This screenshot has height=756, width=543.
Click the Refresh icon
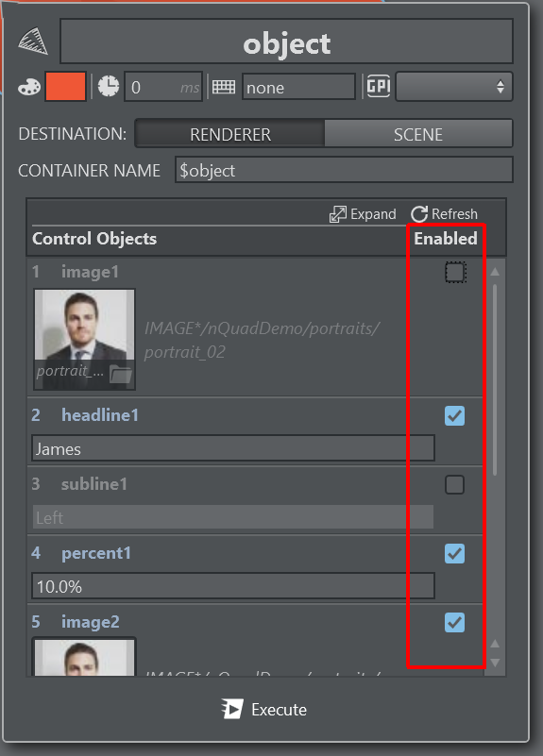[419, 214]
